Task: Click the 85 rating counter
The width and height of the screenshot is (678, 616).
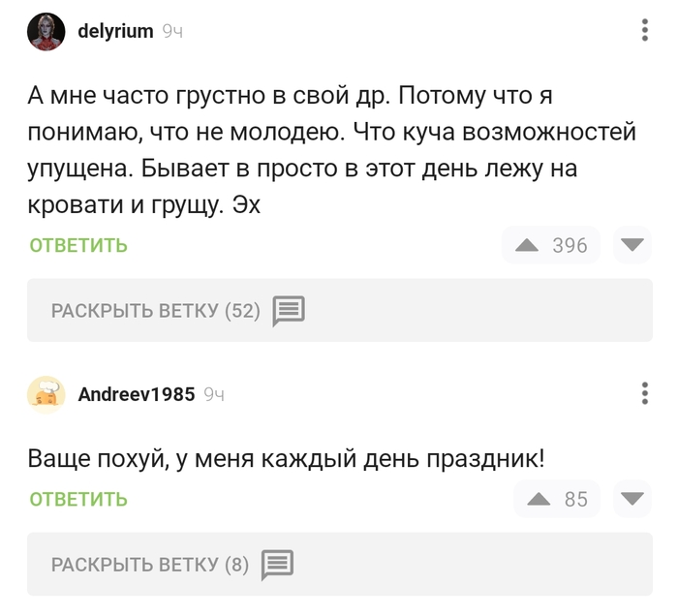Action: [x=576, y=500]
